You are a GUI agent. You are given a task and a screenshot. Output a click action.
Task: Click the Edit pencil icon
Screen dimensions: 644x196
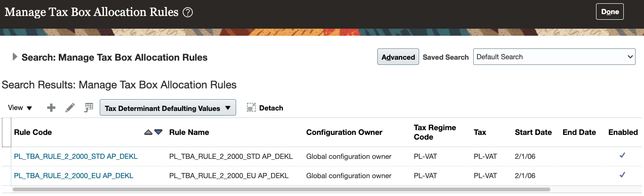pos(70,108)
